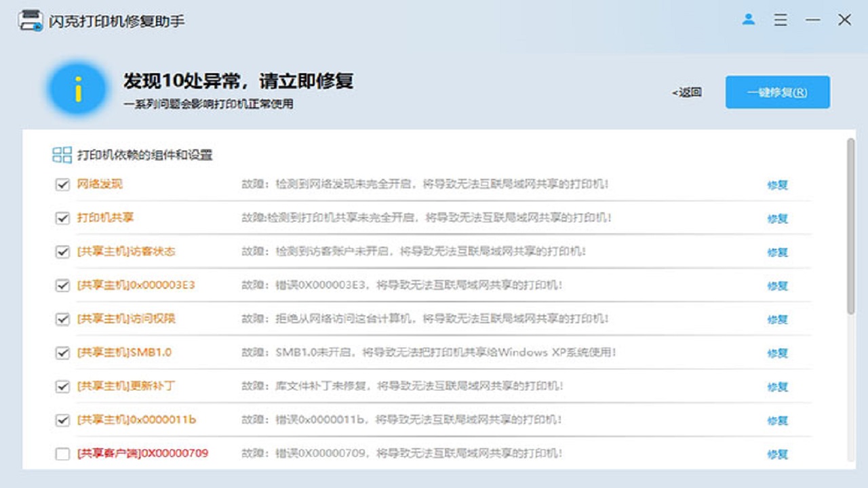Select the 访问权限 item label
The image size is (868, 488).
click(x=126, y=319)
